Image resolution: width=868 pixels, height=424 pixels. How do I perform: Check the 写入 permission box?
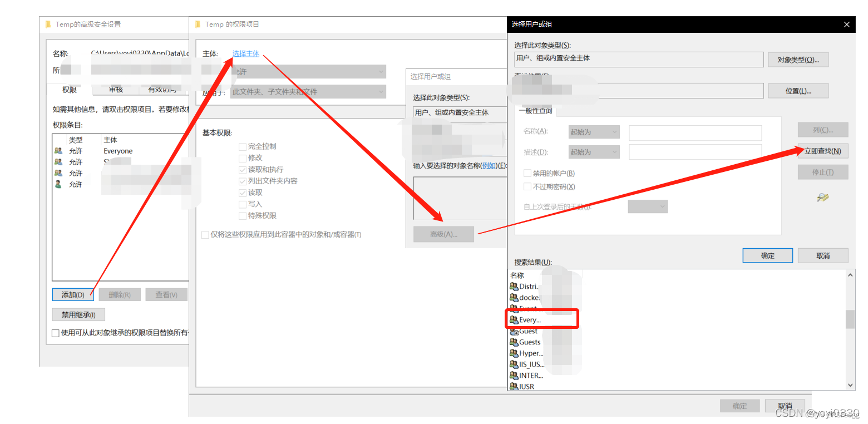[243, 204]
